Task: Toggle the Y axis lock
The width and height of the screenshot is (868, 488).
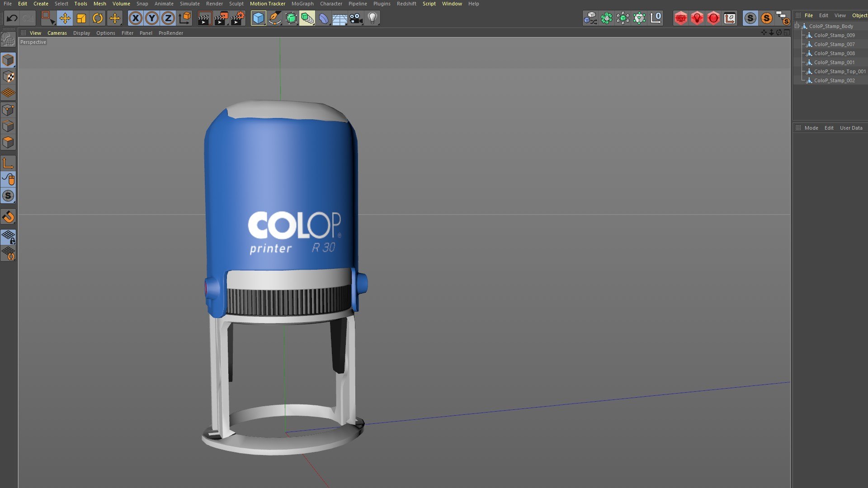Action: pyautogui.click(x=152, y=19)
